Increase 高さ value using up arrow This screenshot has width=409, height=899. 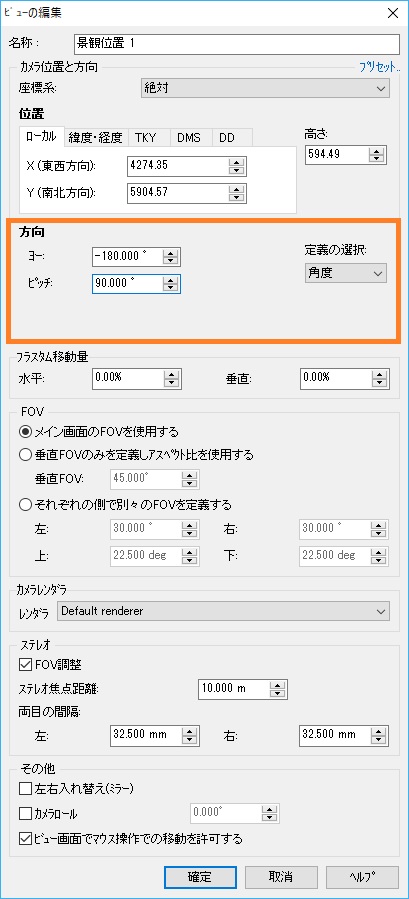pyautogui.click(x=376, y=151)
